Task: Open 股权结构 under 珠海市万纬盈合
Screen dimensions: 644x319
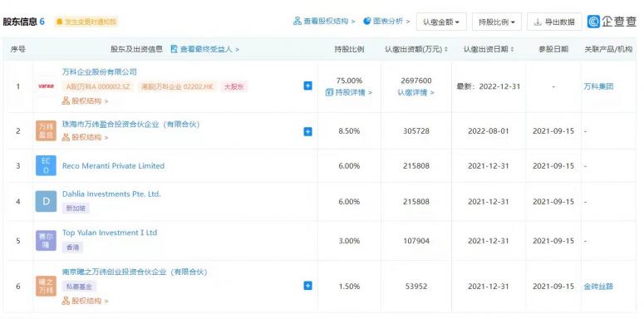Action: [x=85, y=137]
